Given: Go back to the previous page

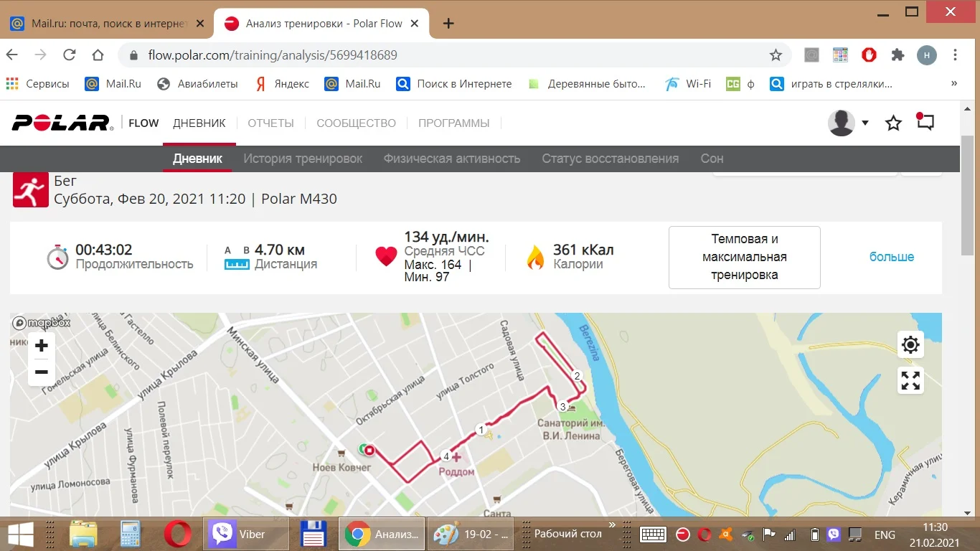Looking at the screenshot, I should (x=12, y=55).
